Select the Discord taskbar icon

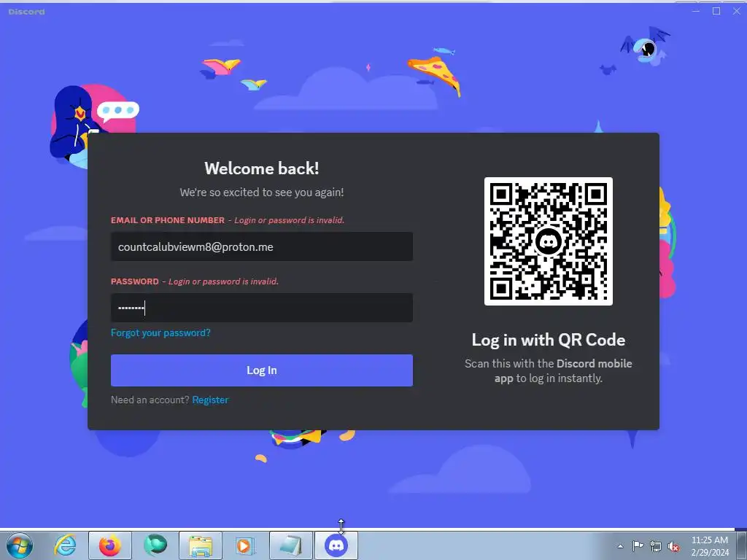tap(336, 545)
